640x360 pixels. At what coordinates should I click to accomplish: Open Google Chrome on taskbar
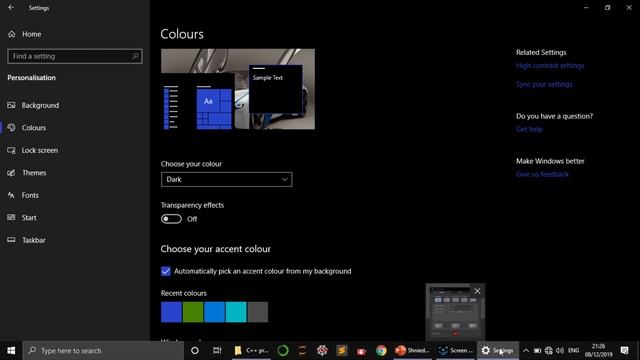381,351
